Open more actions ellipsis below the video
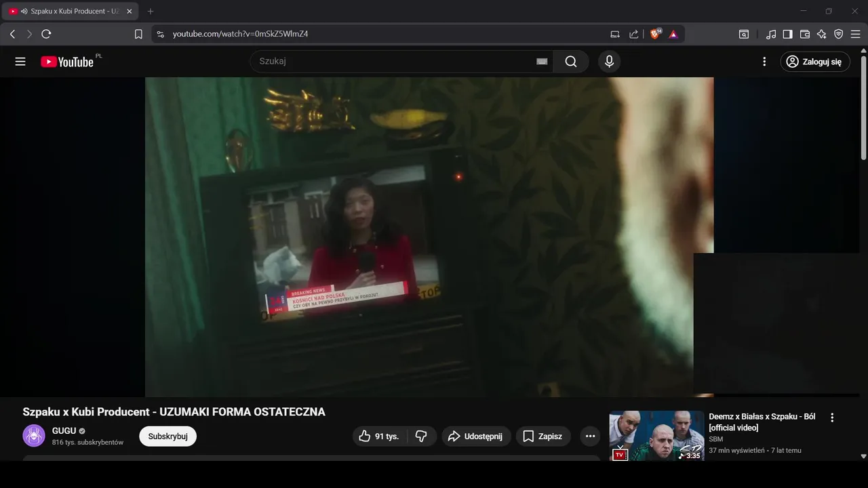The width and height of the screenshot is (868, 488). click(x=590, y=436)
